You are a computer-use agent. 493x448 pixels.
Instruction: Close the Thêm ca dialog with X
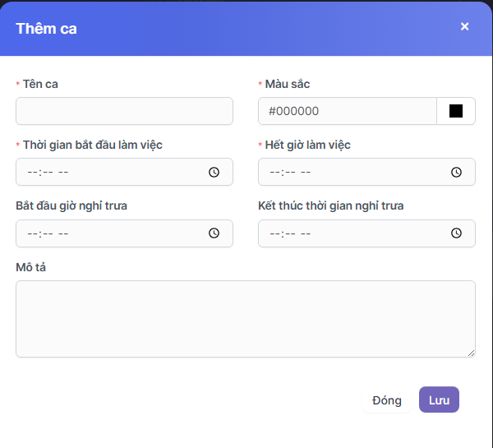(x=464, y=26)
